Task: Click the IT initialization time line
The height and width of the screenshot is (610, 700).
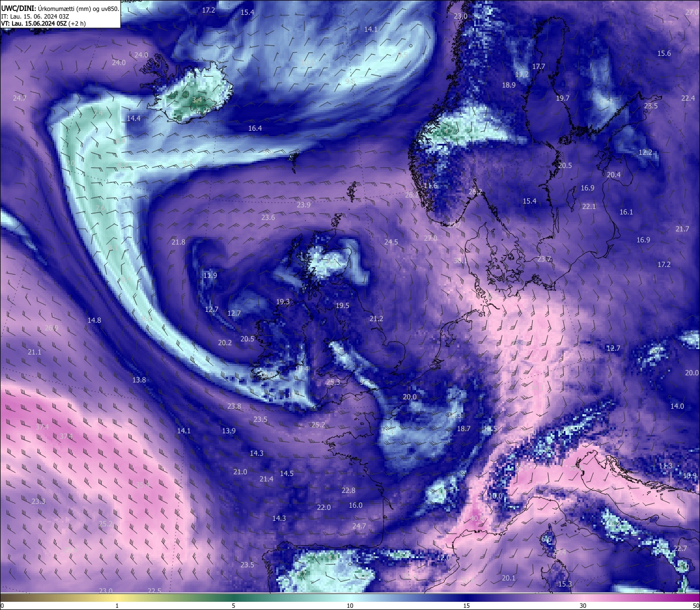Action: (x=35, y=16)
